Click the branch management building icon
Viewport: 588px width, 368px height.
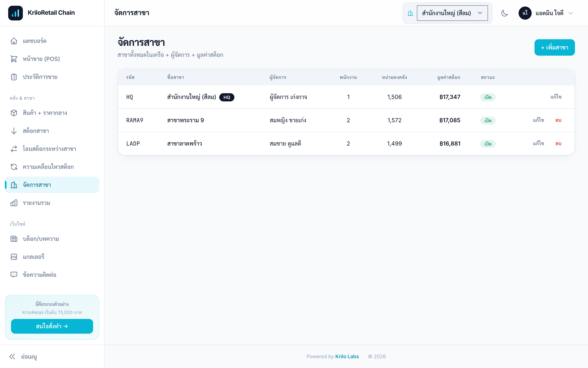coord(14,185)
